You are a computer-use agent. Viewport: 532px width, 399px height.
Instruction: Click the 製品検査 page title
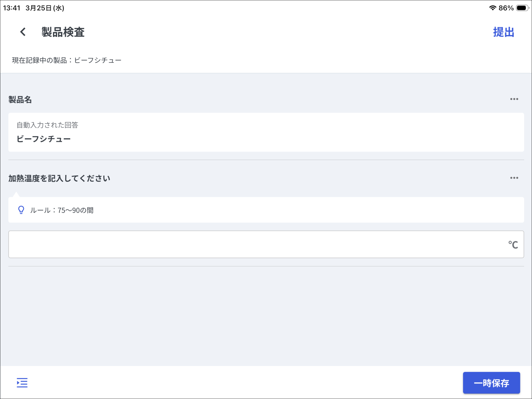pos(63,32)
